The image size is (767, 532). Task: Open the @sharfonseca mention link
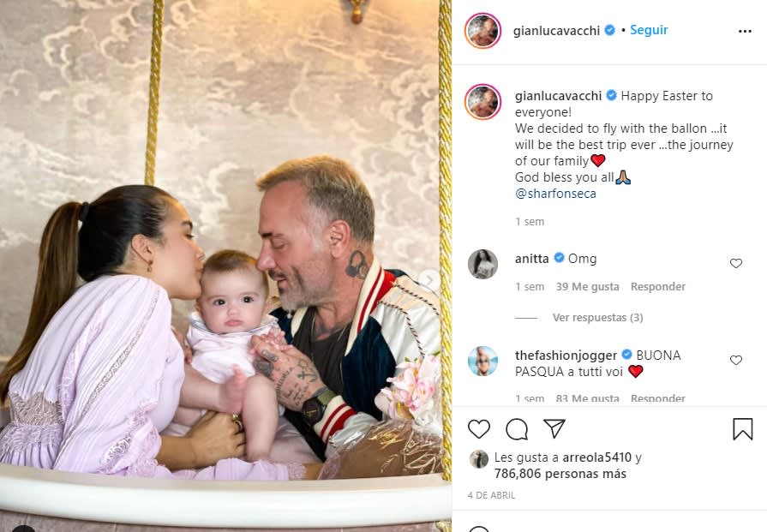pyautogui.click(x=555, y=194)
